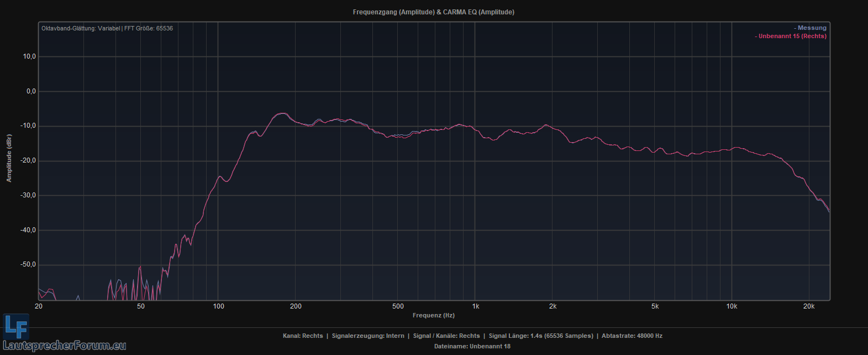Click the -30,0 amplitude tick label
This screenshot has width=868, height=355.
[x=28, y=195]
